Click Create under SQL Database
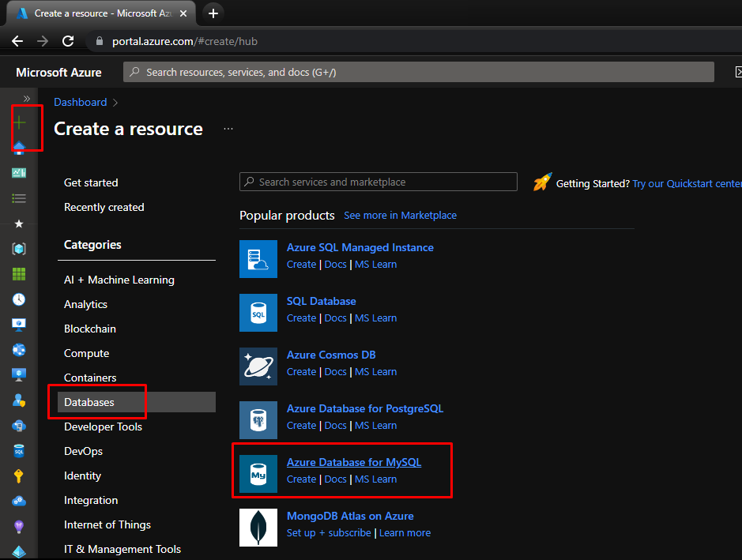The image size is (742, 560). tap(301, 318)
